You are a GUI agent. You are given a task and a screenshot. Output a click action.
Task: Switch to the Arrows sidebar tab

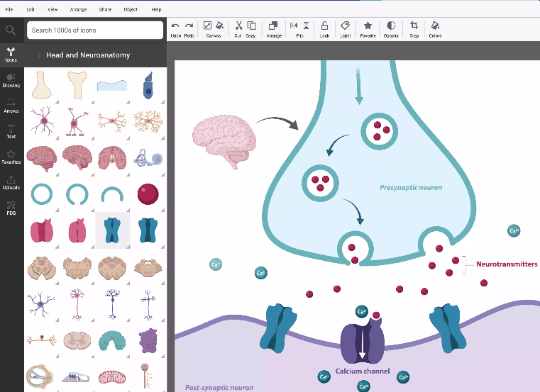pos(11,106)
